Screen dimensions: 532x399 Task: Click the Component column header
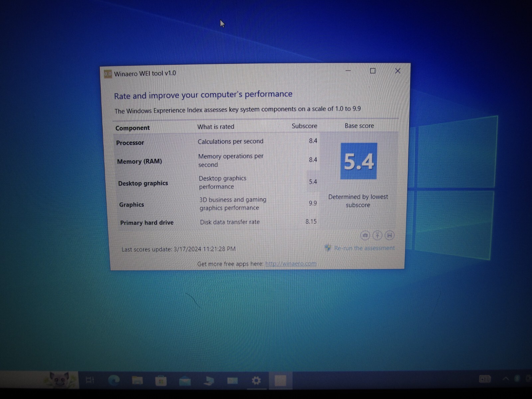(132, 128)
